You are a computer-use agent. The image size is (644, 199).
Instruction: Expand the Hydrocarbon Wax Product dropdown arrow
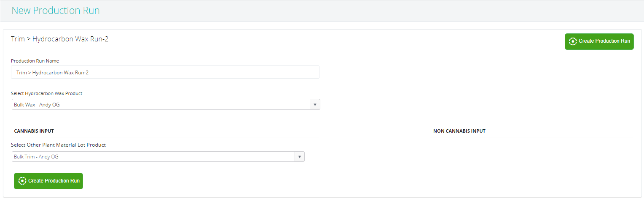pyautogui.click(x=315, y=104)
